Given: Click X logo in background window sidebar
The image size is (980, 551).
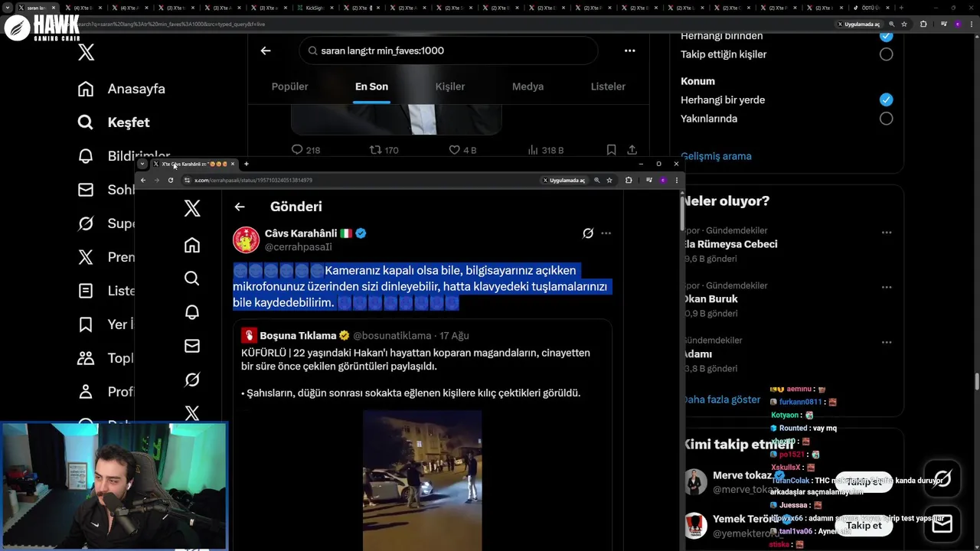Looking at the screenshot, I should point(86,52).
